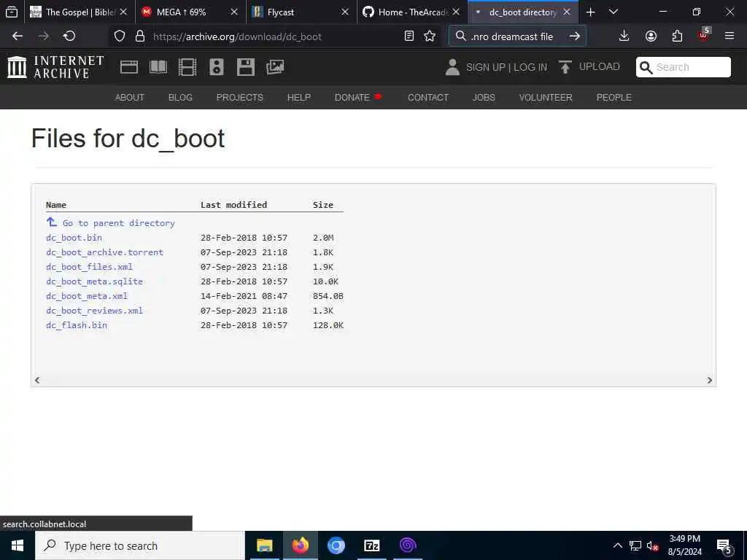Open 7-Zip from the taskbar
The image size is (747, 560).
(x=371, y=545)
